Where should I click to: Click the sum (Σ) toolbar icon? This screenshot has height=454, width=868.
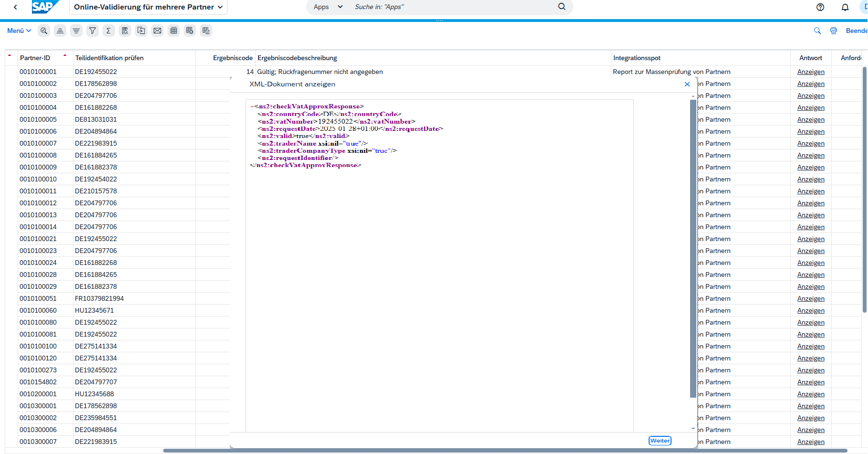point(109,31)
